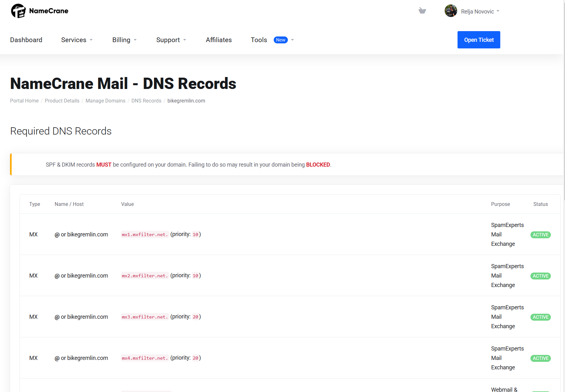Open the shopping cart basket icon
The width and height of the screenshot is (565, 392).
click(422, 11)
